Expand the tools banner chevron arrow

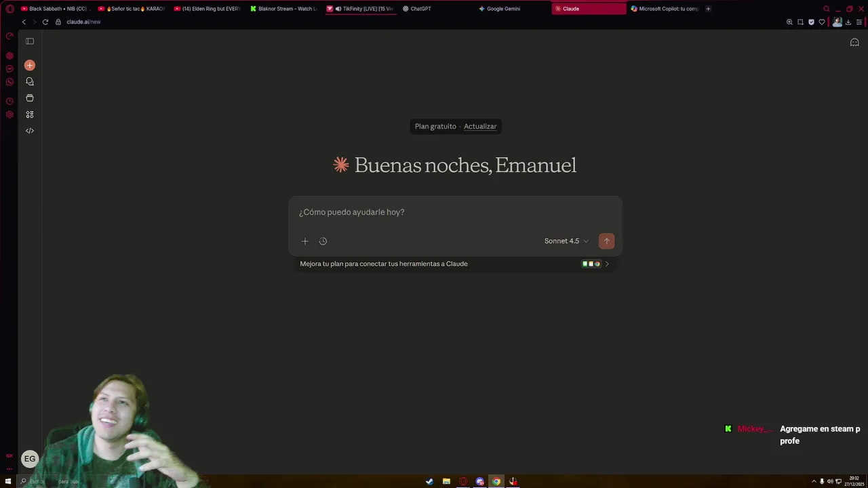point(607,264)
